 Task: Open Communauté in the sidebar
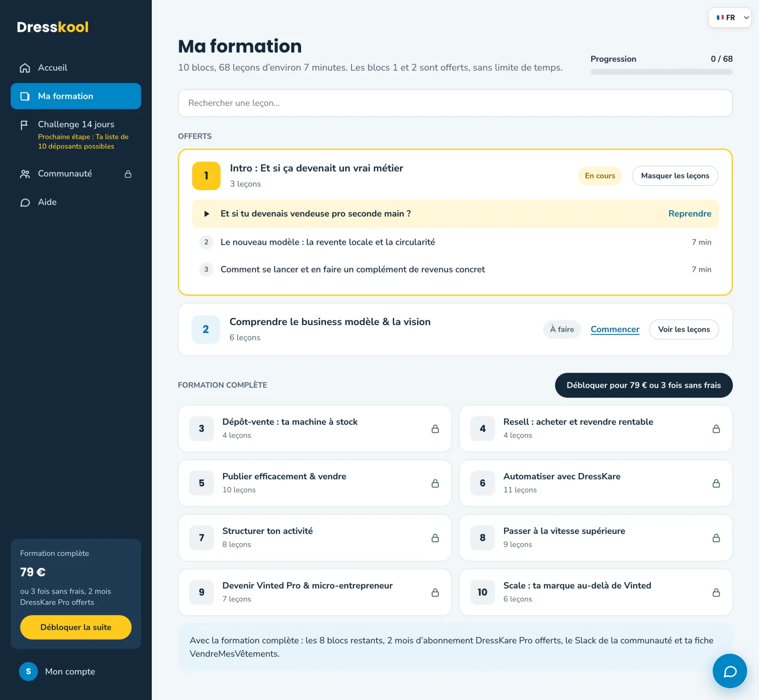pyautogui.click(x=76, y=174)
